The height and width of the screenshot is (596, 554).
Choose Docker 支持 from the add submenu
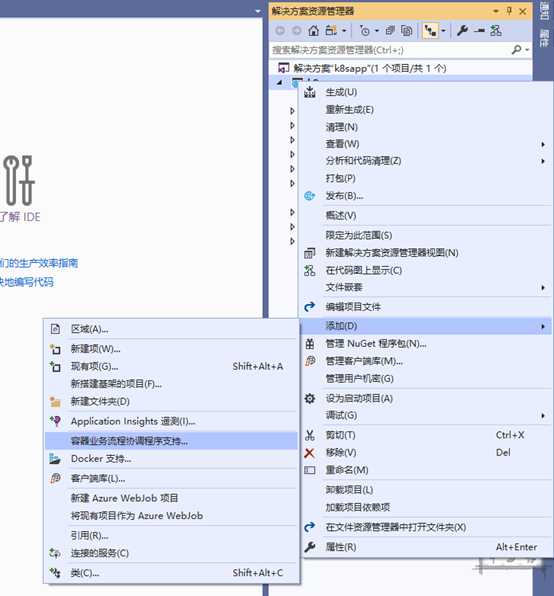click(171, 459)
